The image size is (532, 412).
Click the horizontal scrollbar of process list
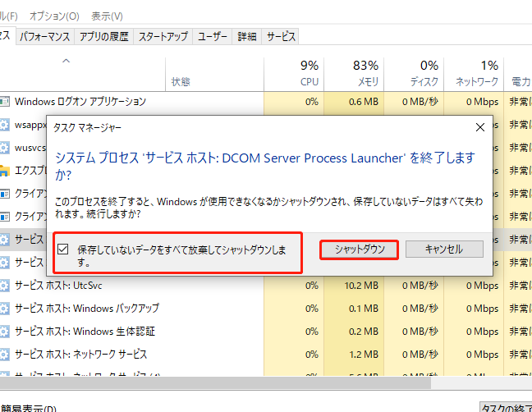(x=215, y=382)
